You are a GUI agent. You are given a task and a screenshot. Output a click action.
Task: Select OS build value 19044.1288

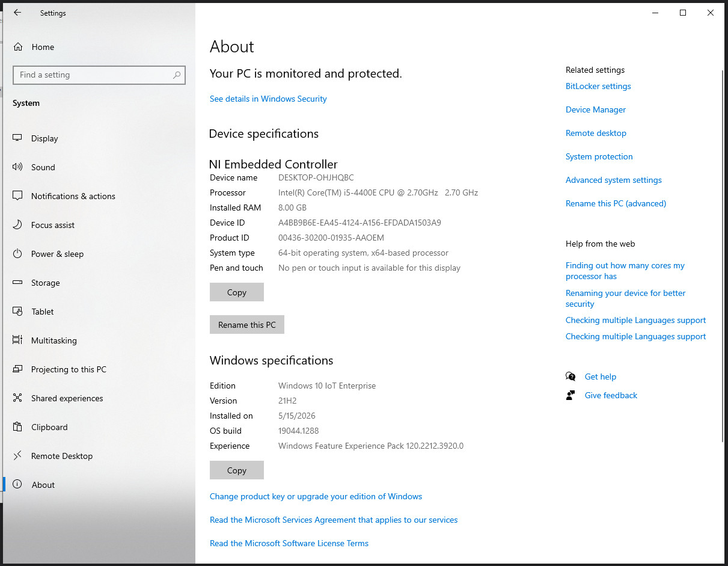coord(299,431)
